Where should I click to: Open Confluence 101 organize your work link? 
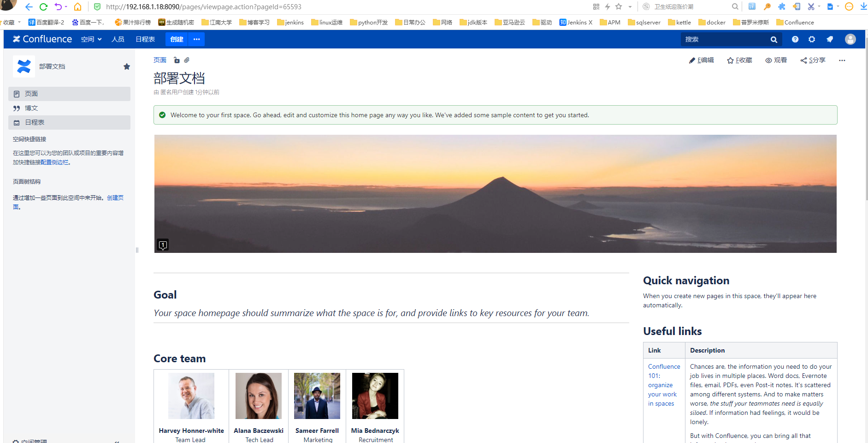pyautogui.click(x=664, y=385)
